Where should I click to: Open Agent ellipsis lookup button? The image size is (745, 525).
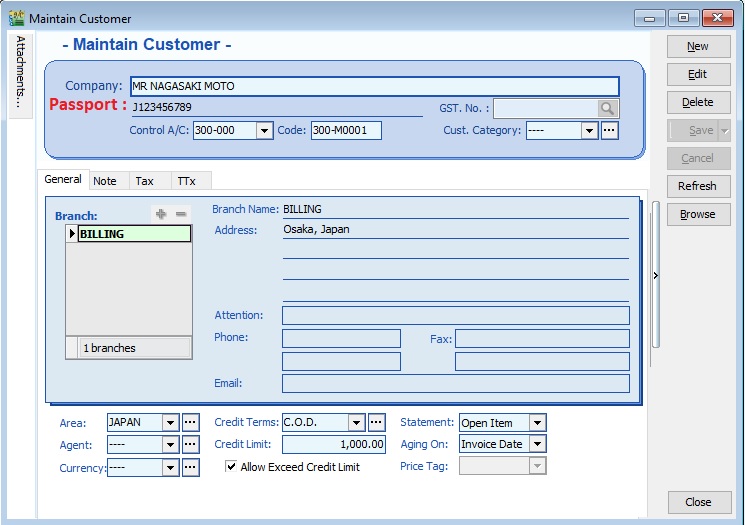pyautogui.click(x=189, y=445)
